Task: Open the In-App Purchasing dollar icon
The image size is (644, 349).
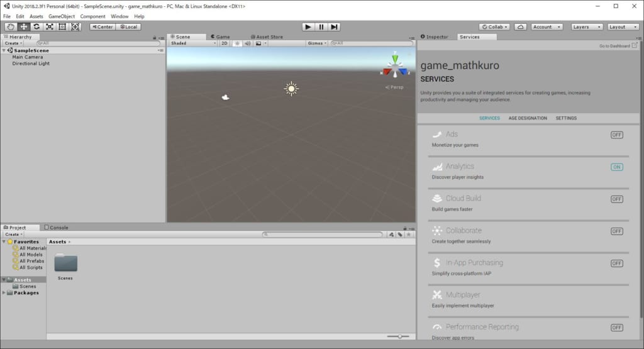Action: click(x=437, y=263)
